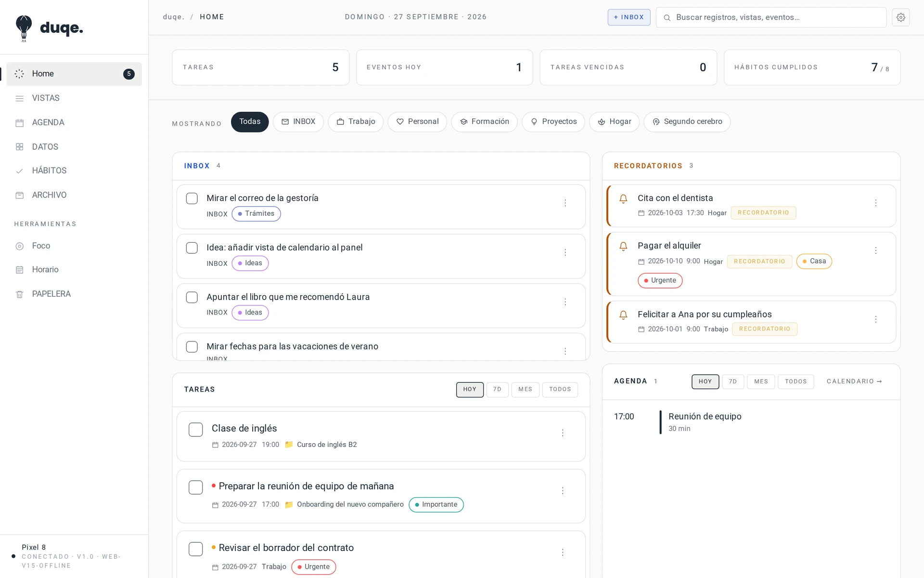Check off Mirar el correo de la gestoría
Viewport: 924px width, 578px height.
click(192, 198)
